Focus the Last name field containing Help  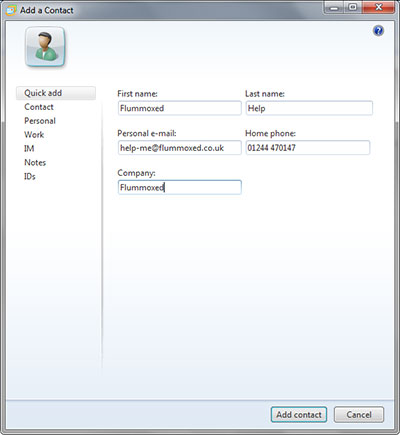tap(309, 108)
